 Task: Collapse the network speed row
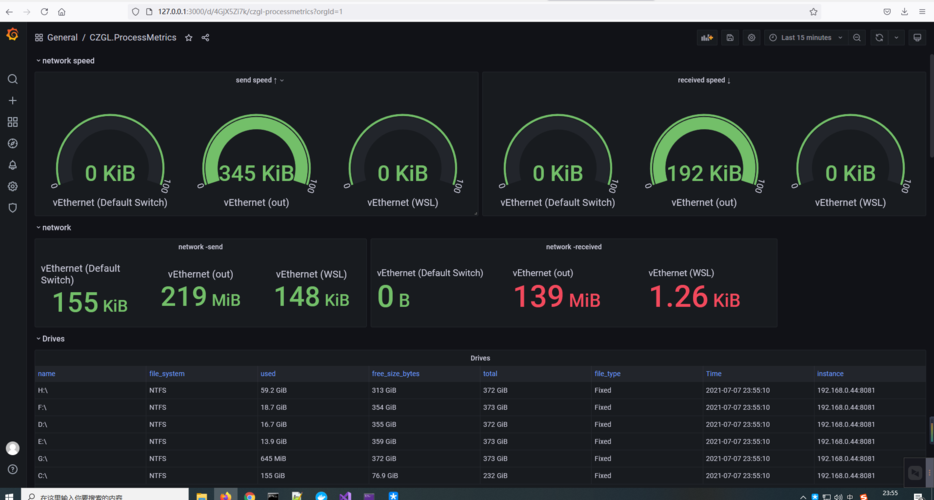click(x=68, y=61)
